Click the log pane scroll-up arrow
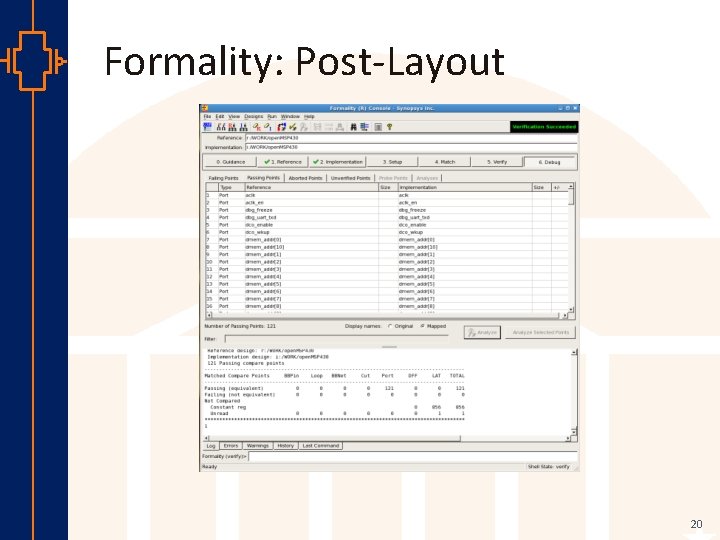The width and height of the screenshot is (720, 540). click(574, 352)
